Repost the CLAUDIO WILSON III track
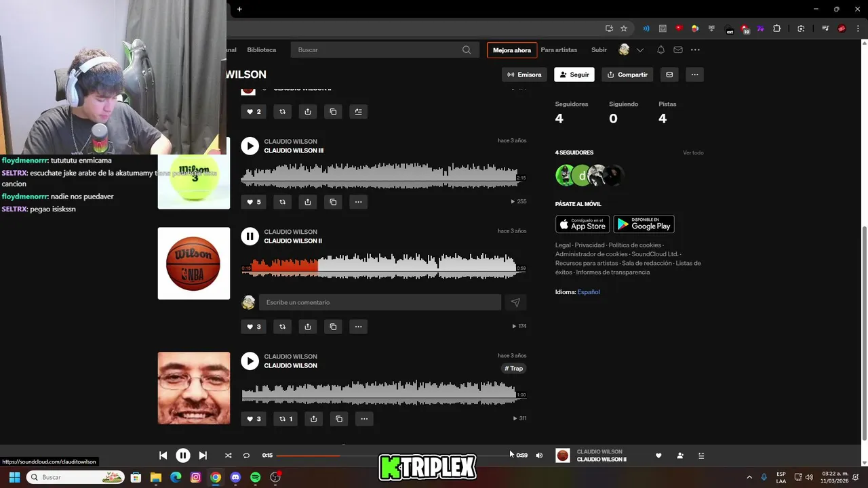This screenshot has height=488, width=868. pos(283,201)
